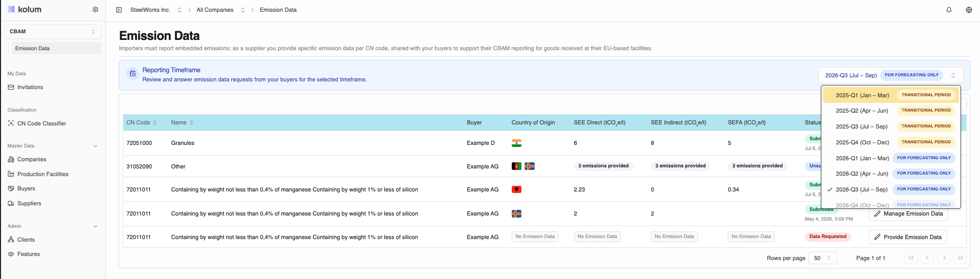The width and height of the screenshot is (980, 279).
Task: Open language globe icon
Action: (969, 10)
